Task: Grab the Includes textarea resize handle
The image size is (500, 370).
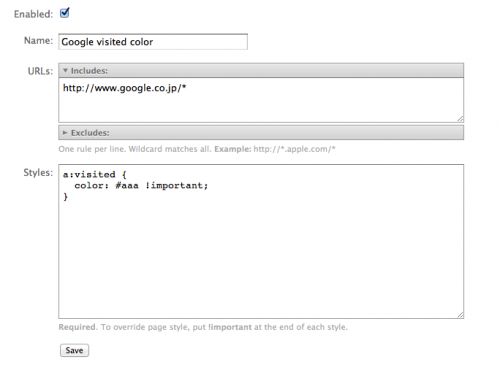Action: (460, 119)
